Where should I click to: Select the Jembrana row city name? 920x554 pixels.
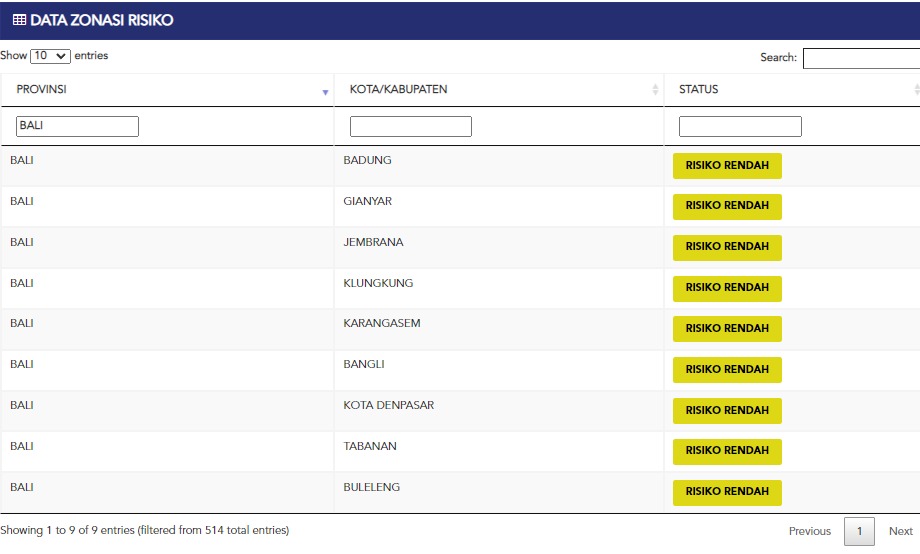click(x=373, y=242)
